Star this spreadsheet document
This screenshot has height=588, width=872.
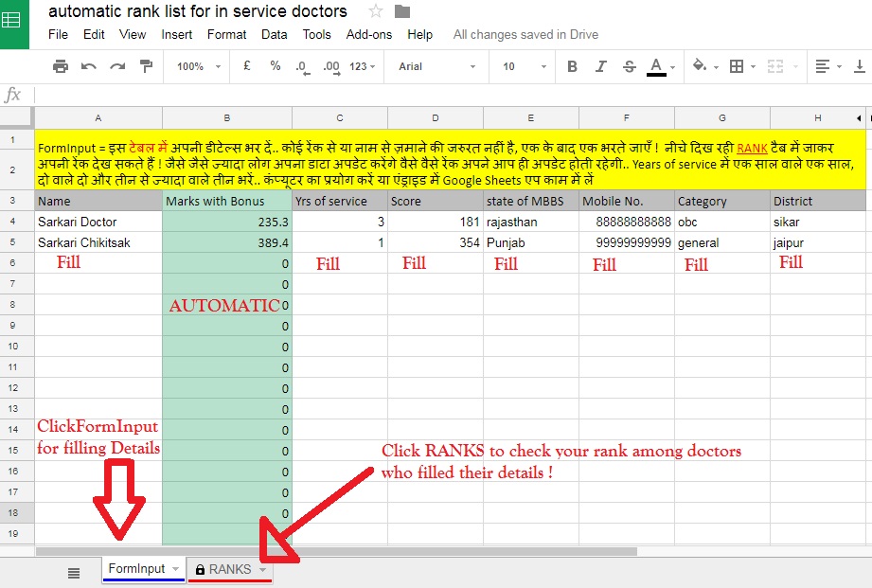coord(376,10)
